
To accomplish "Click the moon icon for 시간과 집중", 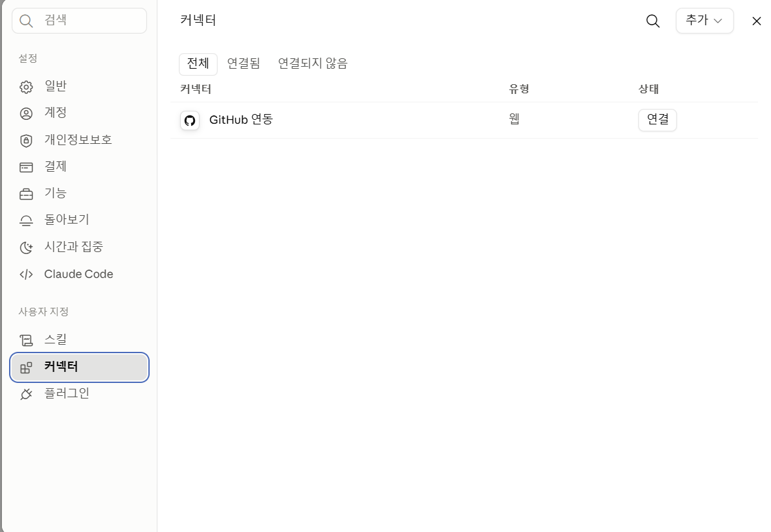I will [x=26, y=248].
